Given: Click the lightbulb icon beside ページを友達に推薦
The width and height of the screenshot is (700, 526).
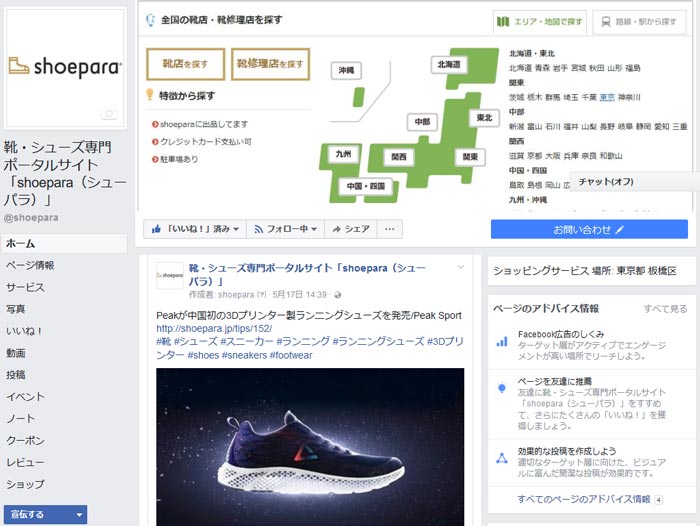Looking at the screenshot, I should [502, 388].
